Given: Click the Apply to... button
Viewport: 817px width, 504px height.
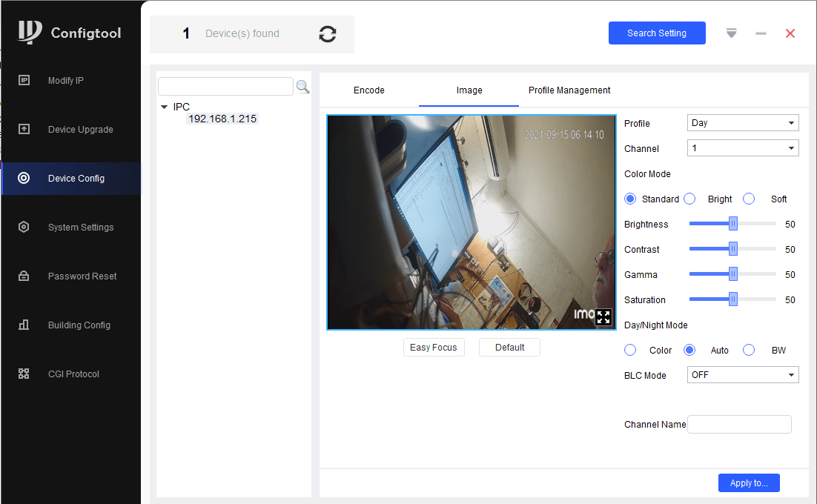Looking at the screenshot, I should (x=748, y=483).
